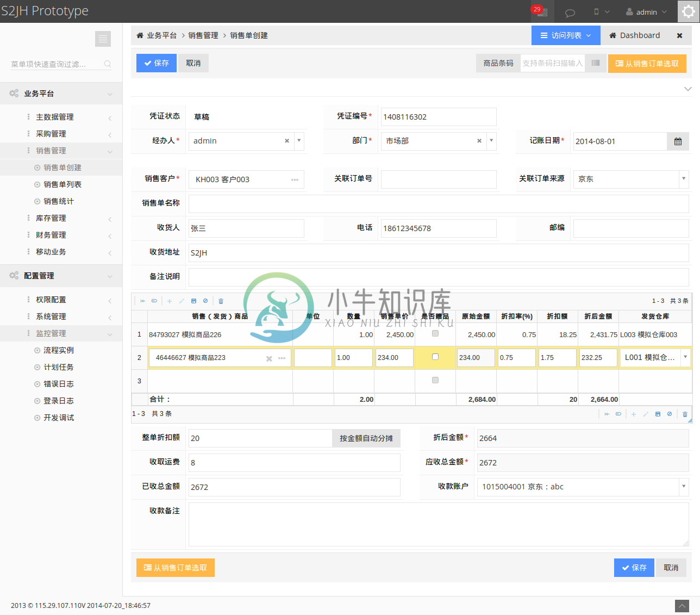Open the chat messages icon in the header
This screenshot has width=700, height=615.
click(570, 13)
